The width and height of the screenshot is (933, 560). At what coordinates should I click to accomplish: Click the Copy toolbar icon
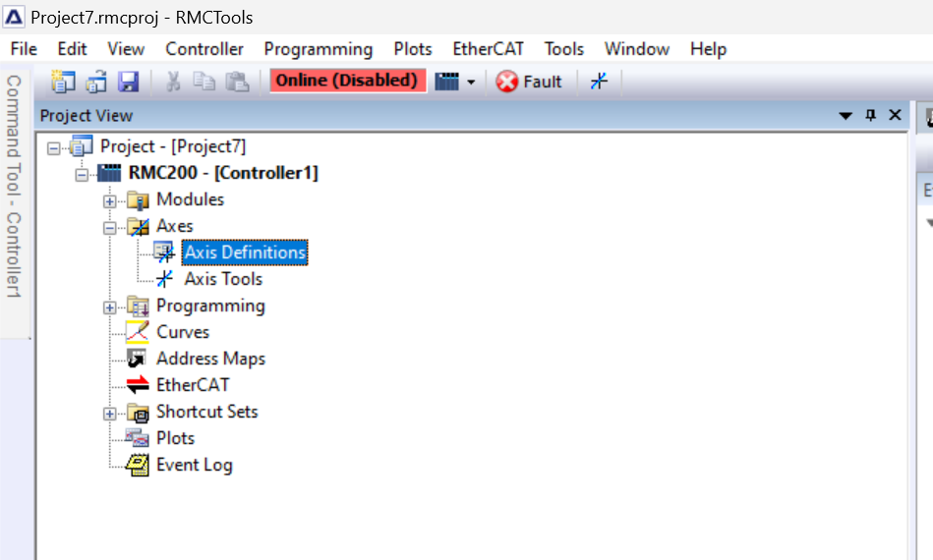pos(204,82)
